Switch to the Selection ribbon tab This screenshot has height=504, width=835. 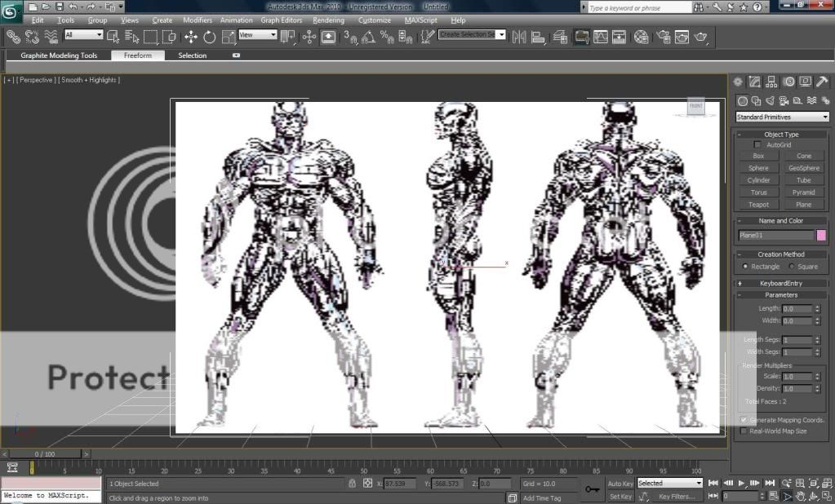coord(193,55)
